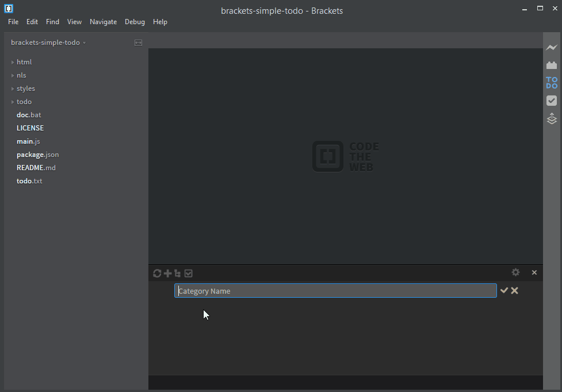Screen dimensions: 562x392
Task: Click the checkmark box sidebar icon
Action: tap(552, 101)
